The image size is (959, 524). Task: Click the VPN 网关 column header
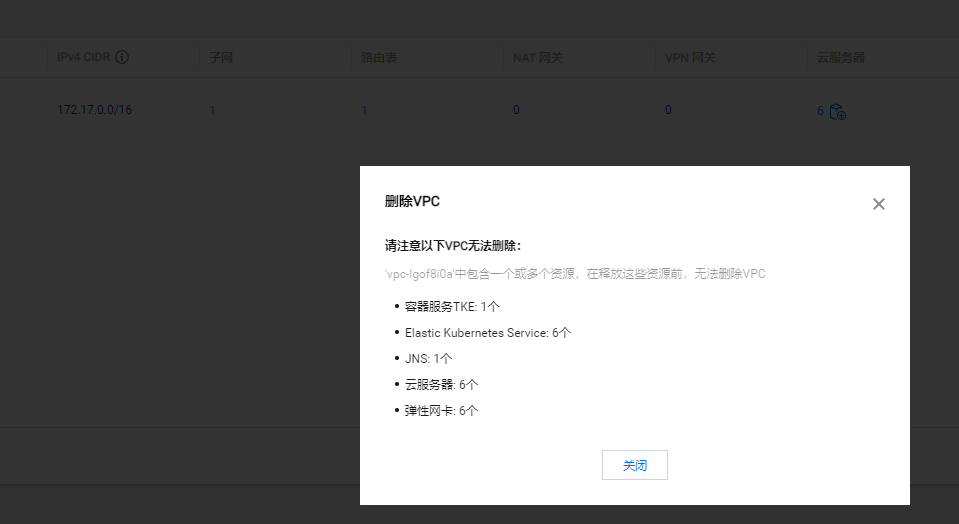click(690, 57)
